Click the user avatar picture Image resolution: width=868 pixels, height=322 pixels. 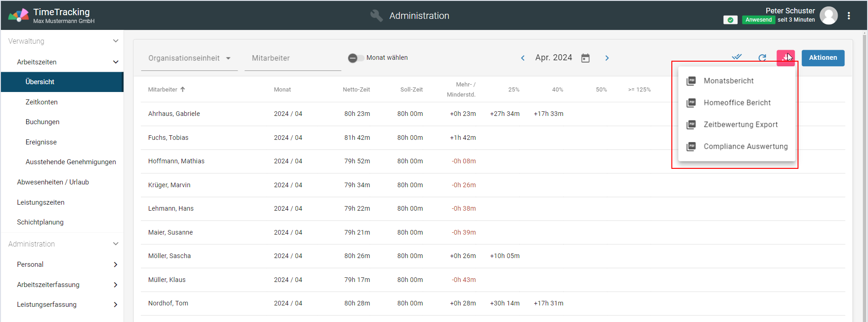click(828, 16)
